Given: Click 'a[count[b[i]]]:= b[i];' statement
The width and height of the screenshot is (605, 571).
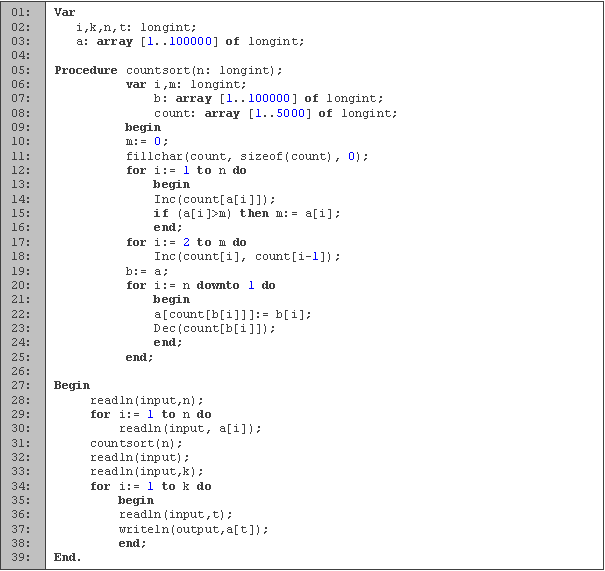Looking at the screenshot, I should click(x=233, y=314).
